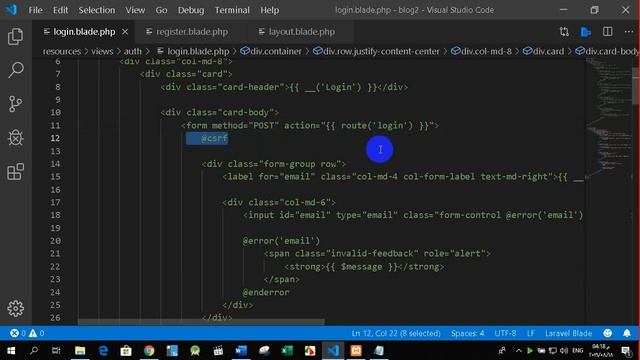This screenshot has width=640, height=360.
Task: Open the View menu
Action: coord(135,10)
